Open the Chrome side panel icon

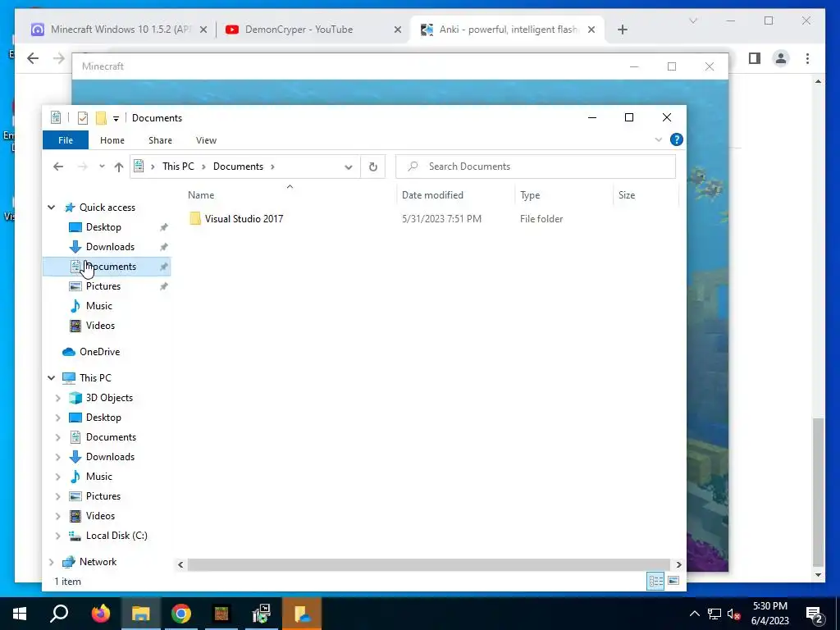(755, 58)
